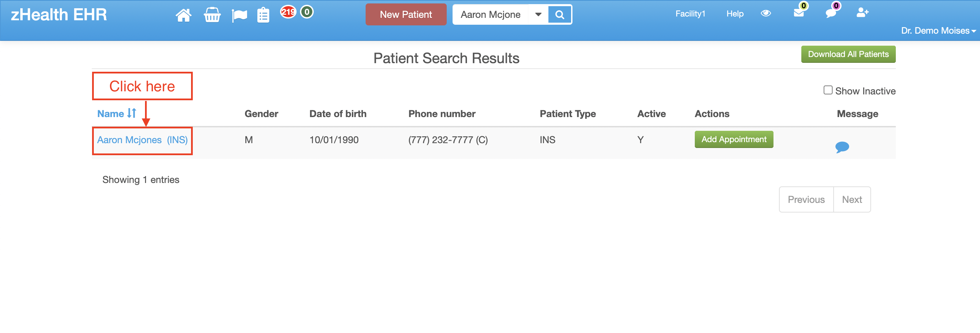Open the chat bubbles messages icon

(831, 13)
